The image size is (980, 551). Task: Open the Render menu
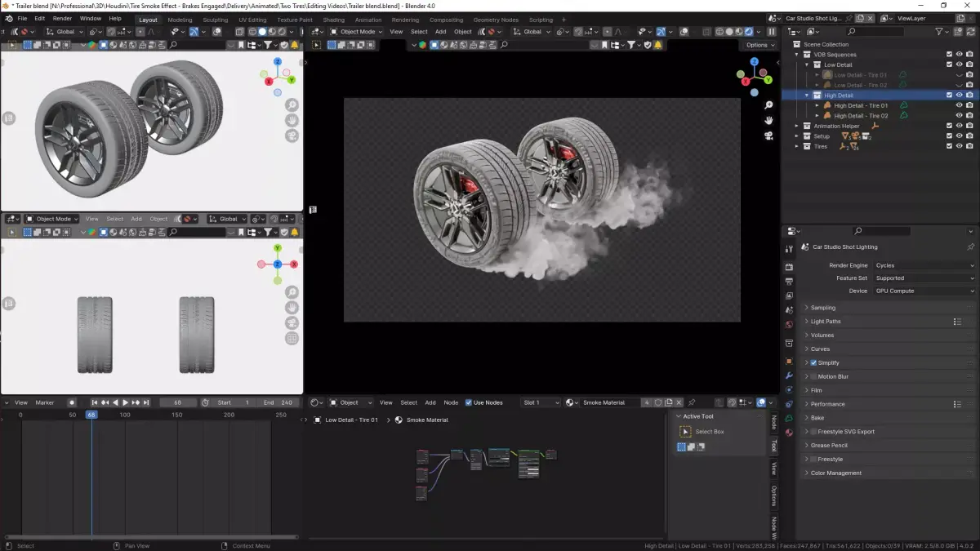[x=62, y=18]
